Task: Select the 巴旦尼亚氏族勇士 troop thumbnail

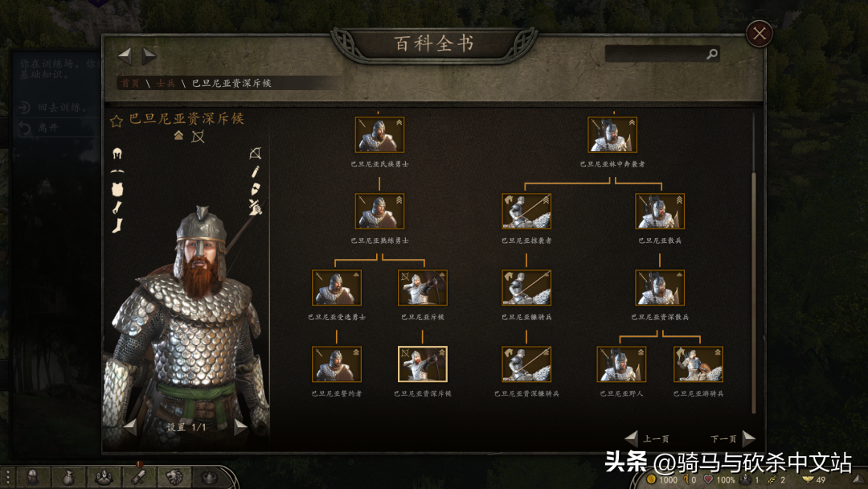Action: click(x=379, y=134)
